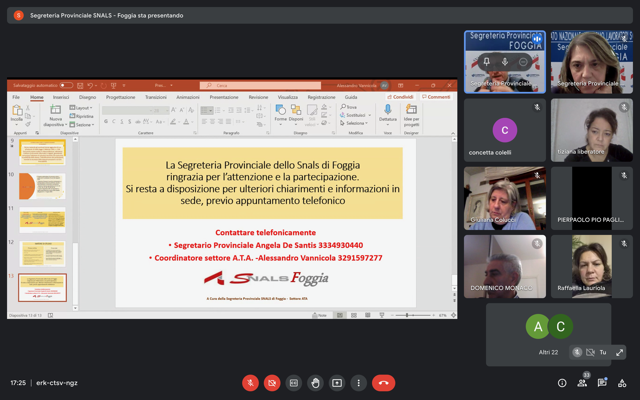Open the Transizioni tab
The width and height of the screenshot is (640, 400).
tap(156, 97)
